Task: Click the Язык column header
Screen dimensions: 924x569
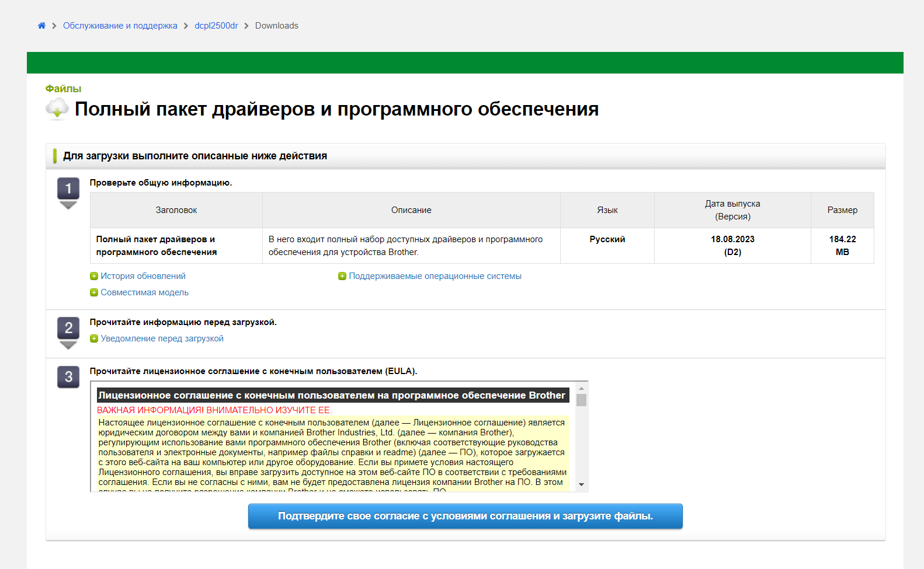Action: [x=607, y=210]
